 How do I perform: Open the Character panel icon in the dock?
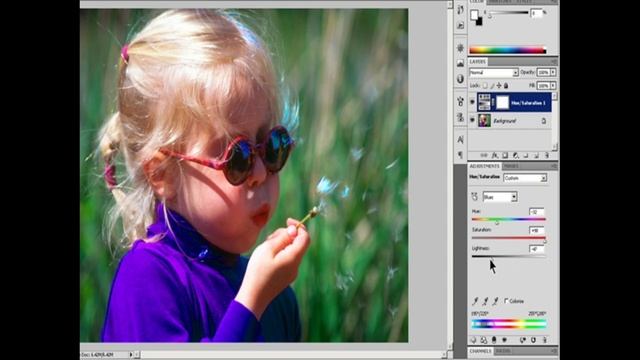pyautogui.click(x=460, y=140)
